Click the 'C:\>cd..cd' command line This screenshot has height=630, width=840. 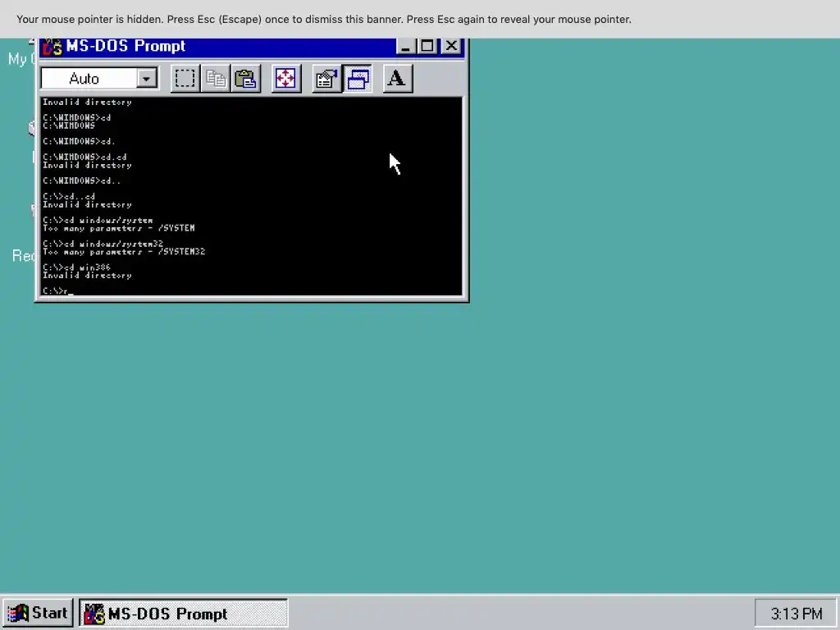pos(69,197)
